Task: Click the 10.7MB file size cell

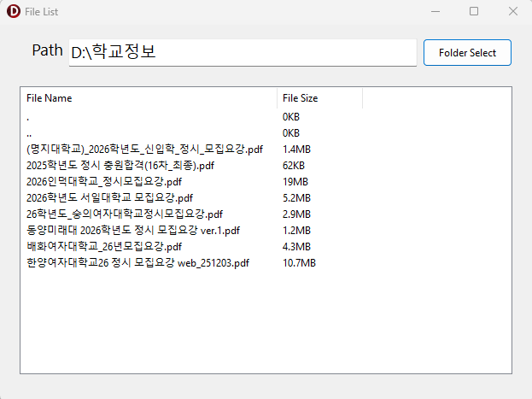Action: pos(299,263)
